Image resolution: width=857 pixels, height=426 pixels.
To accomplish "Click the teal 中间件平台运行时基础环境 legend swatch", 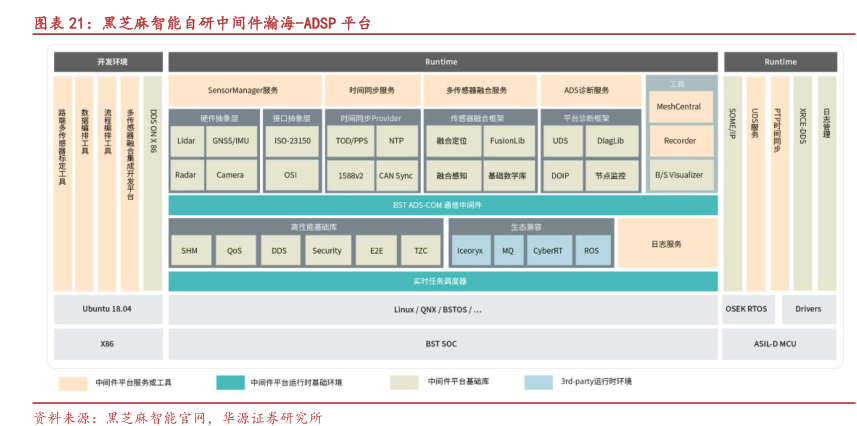I will [x=230, y=382].
